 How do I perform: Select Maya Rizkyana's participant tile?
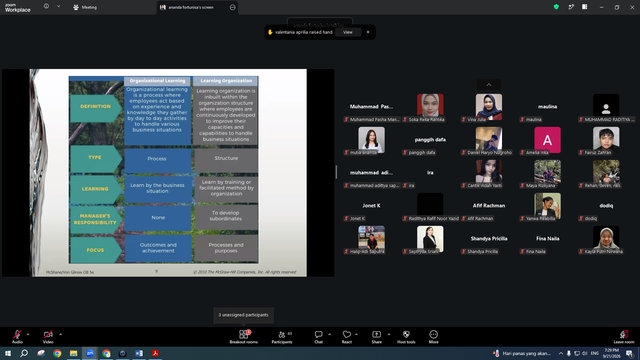[547, 172]
